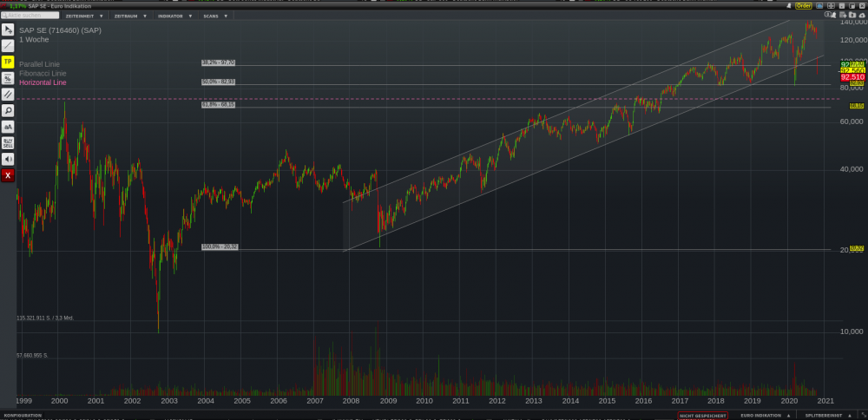Screen dimensions: 868x420
Task: Select the percent measurement tool
Action: [x=8, y=78]
